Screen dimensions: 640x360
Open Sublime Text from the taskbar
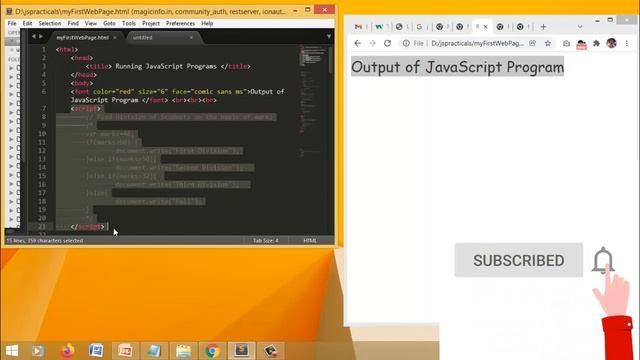(x=241, y=351)
